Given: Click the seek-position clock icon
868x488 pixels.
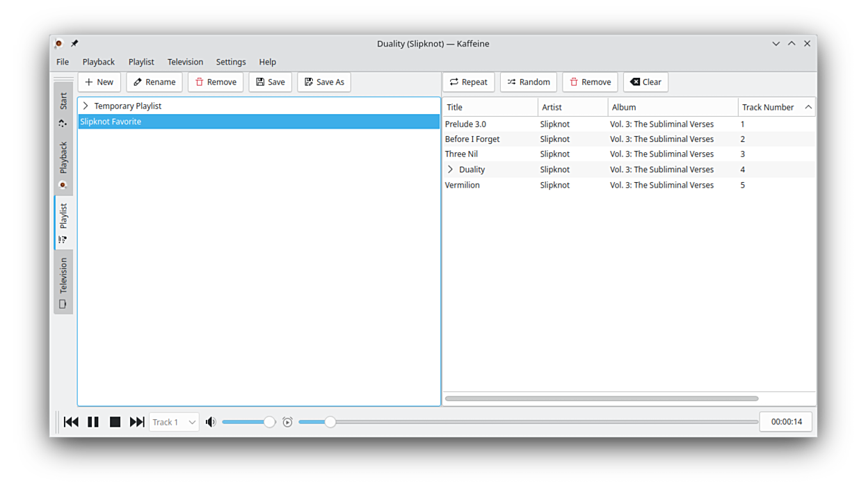Looking at the screenshot, I should click(x=287, y=422).
